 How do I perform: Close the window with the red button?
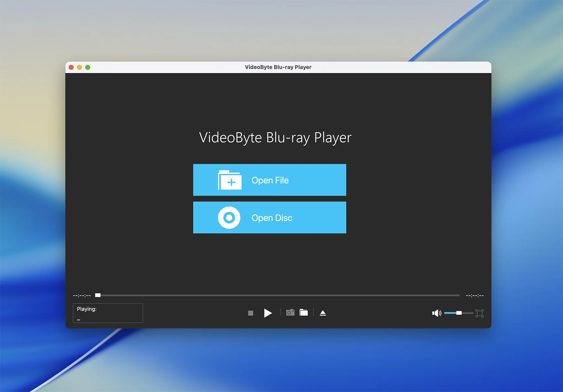pyautogui.click(x=71, y=67)
